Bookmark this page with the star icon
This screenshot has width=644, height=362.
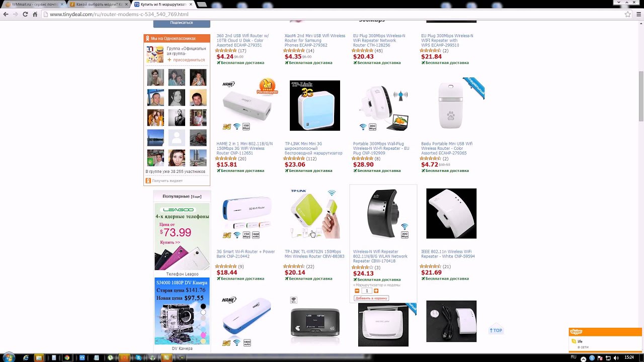[628, 14]
